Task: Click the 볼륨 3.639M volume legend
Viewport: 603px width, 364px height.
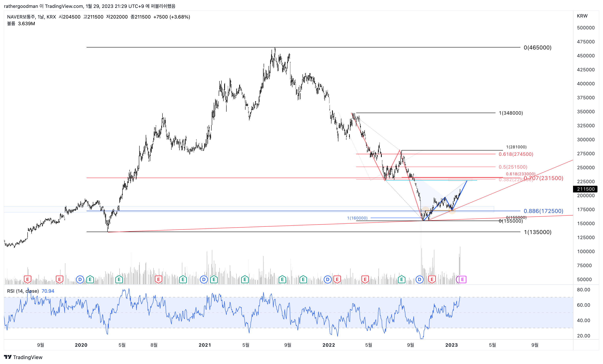Action: pos(21,24)
